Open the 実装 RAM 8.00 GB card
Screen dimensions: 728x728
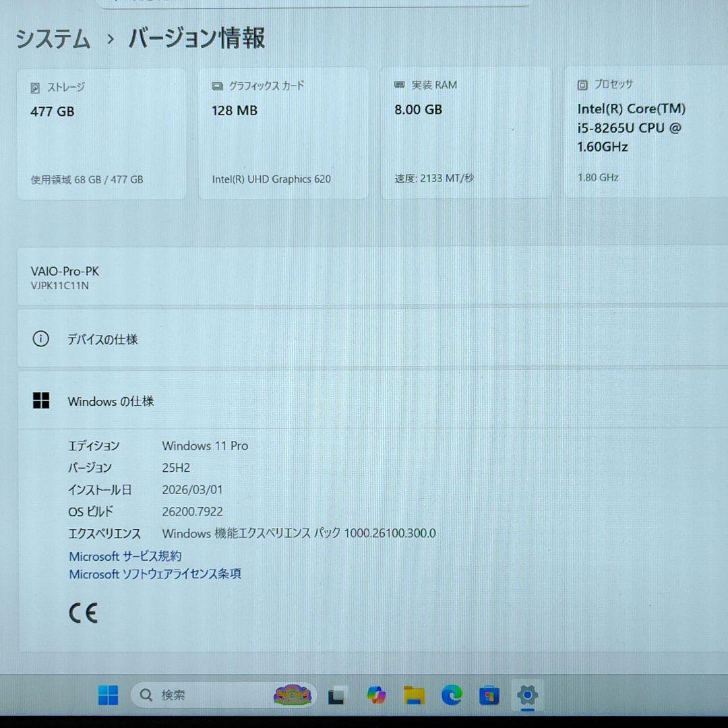click(466, 132)
